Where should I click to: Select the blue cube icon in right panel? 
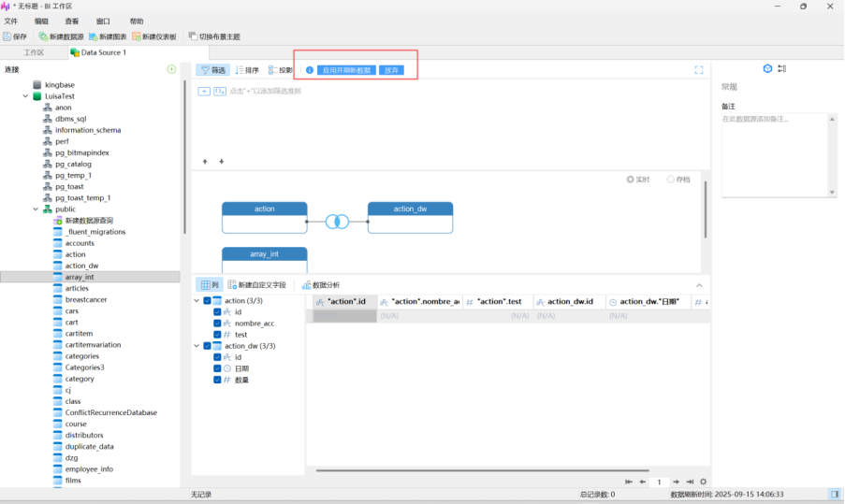click(x=767, y=68)
